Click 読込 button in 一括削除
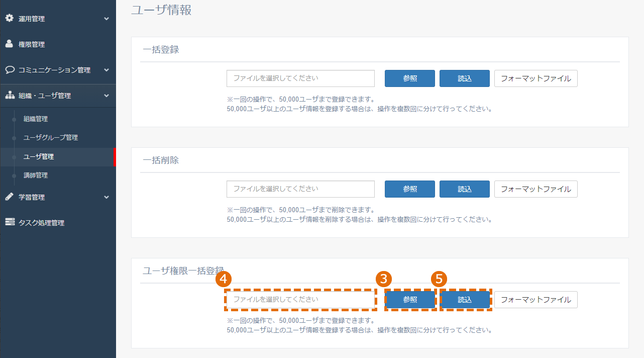 click(465, 189)
